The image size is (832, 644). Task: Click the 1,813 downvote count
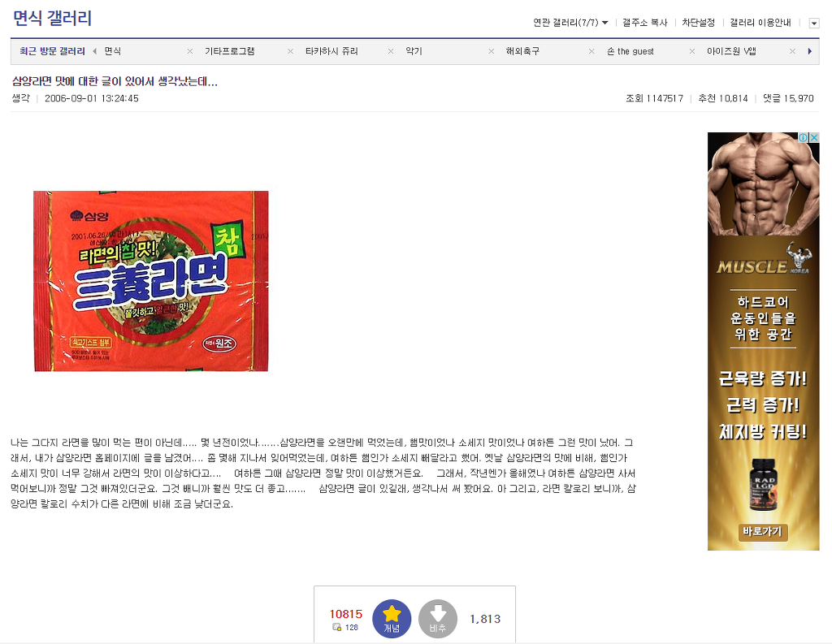click(x=485, y=619)
